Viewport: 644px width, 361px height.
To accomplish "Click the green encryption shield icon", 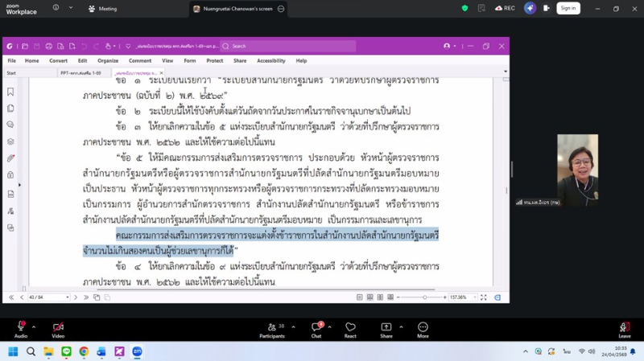I will tap(464, 8).
